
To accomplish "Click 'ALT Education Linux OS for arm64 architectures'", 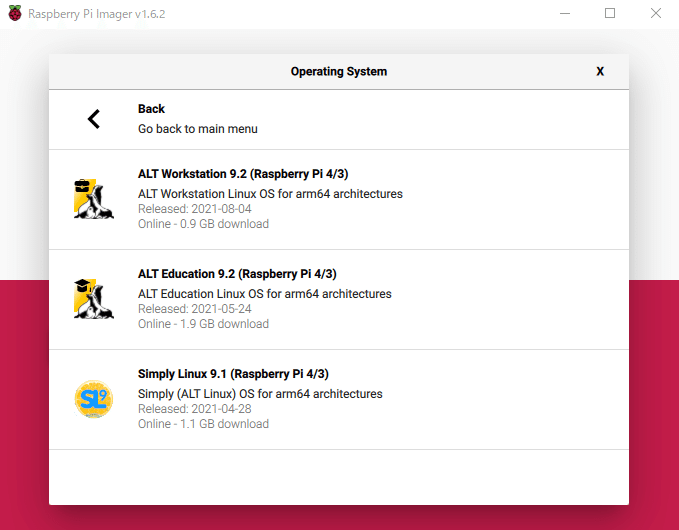I will click(x=265, y=294).
